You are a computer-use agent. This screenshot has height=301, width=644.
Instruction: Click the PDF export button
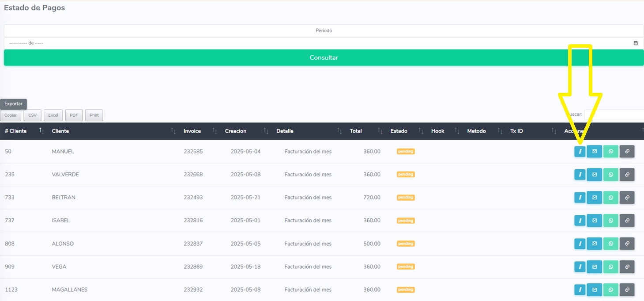click(x=74, y=115)
